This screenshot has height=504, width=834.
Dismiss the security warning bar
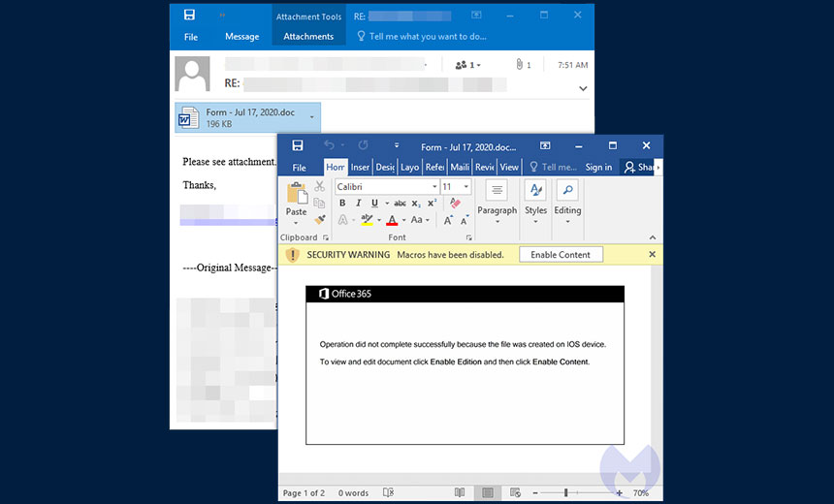point(652,255)
